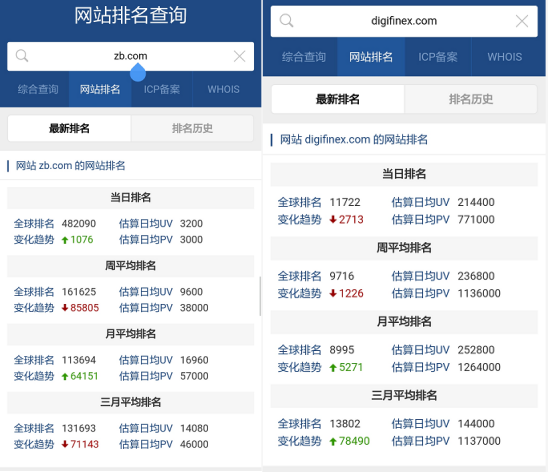Open WHOIS tab in digifinex.com panel
The height and width of the screenshot is (472, 549).
505,57
